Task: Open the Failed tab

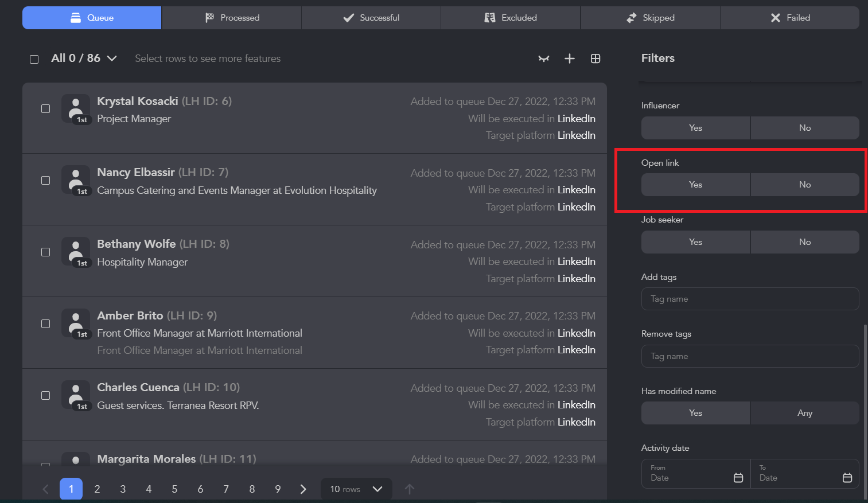Action: coord(790,18)
